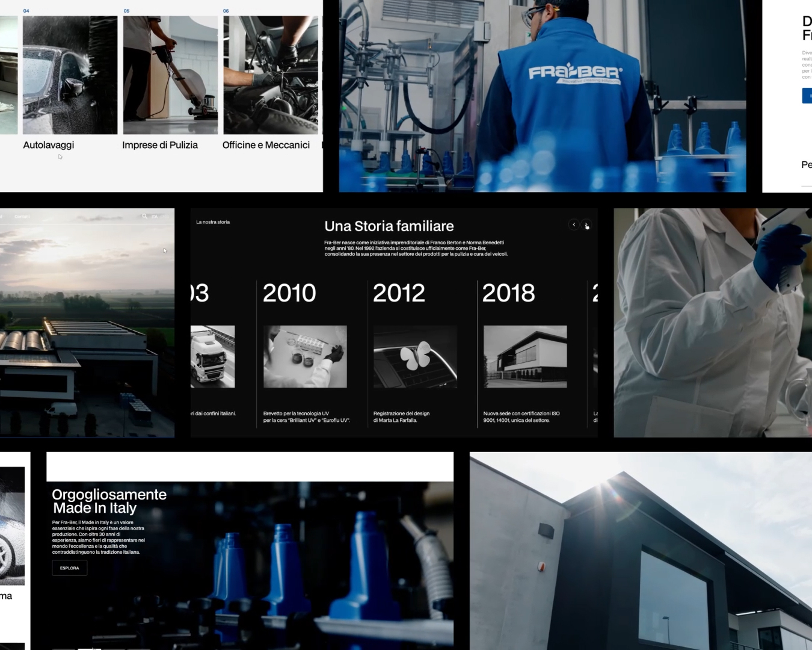The height and width of the screenshot is (650, 812).
Task: Select the 2018 timeline entry
Action: click(x=508, y=293)
